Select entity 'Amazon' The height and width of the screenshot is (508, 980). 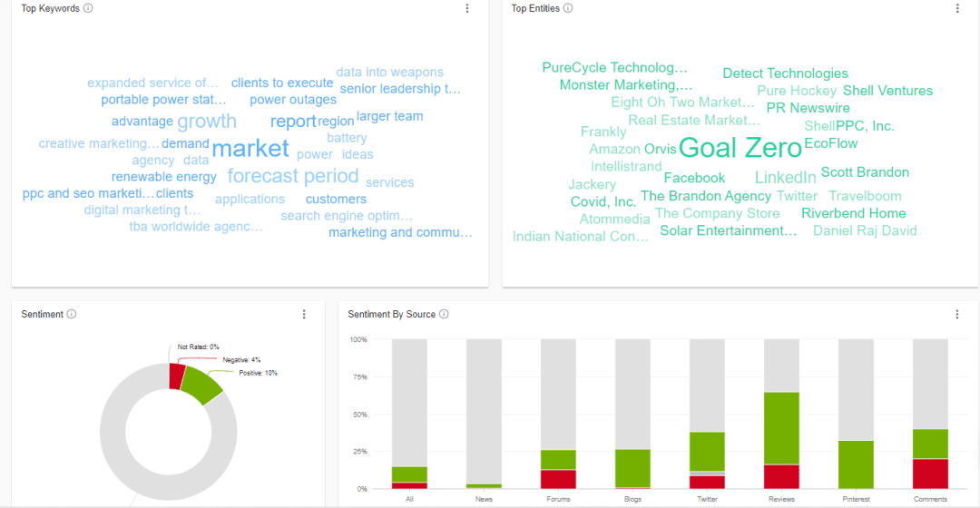[615, 150]
